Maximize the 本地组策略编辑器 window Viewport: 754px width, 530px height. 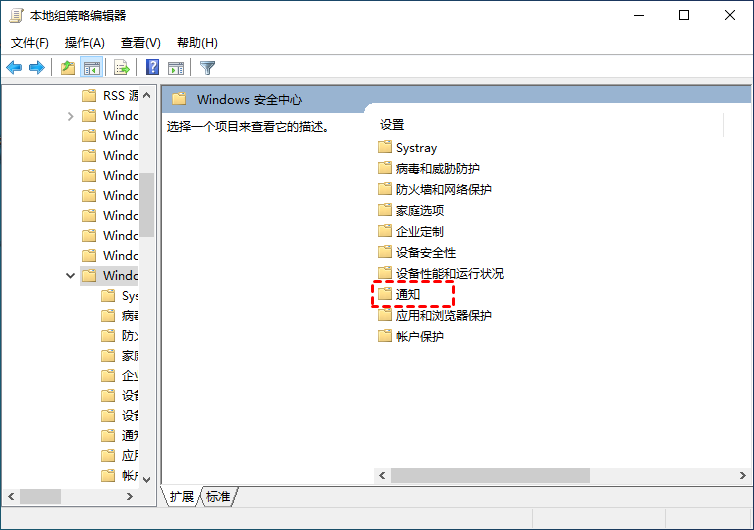point(684,15)
